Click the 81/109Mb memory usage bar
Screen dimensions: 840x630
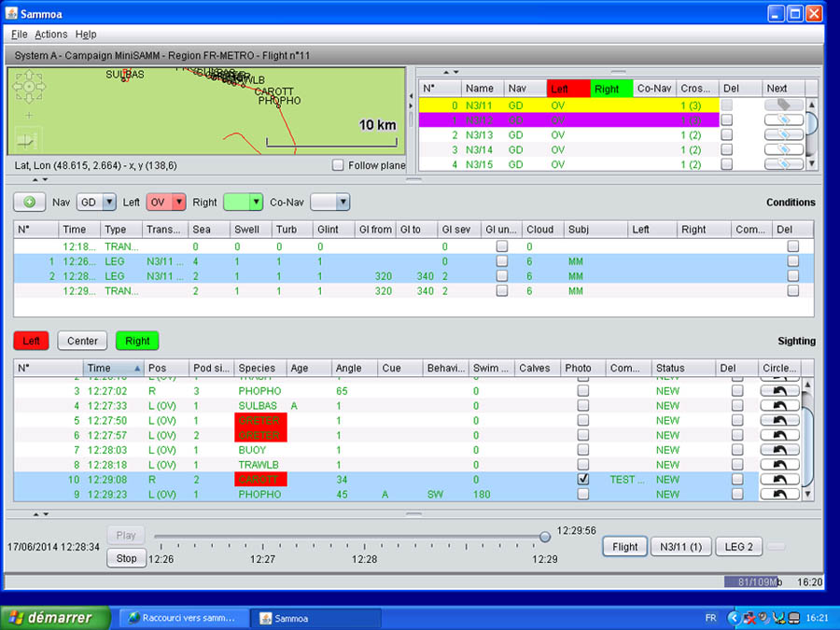tap(752, 581)
